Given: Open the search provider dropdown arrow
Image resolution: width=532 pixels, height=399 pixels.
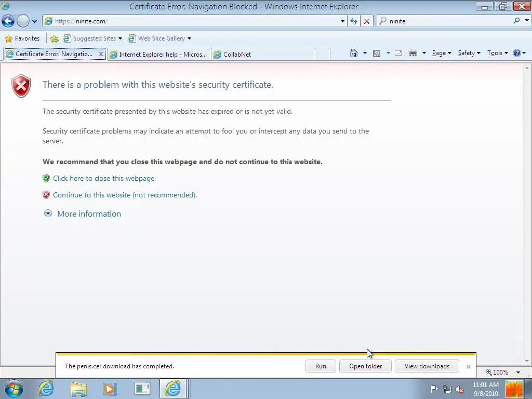Looking at the screenshot, I should click(527, 21).
